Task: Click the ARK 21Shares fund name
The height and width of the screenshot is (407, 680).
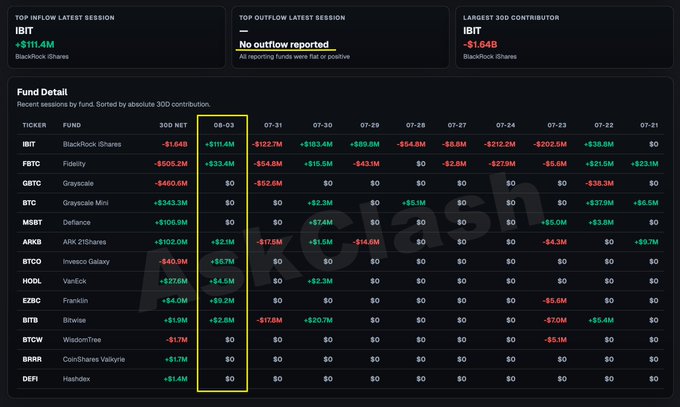Action: [84, 242]
